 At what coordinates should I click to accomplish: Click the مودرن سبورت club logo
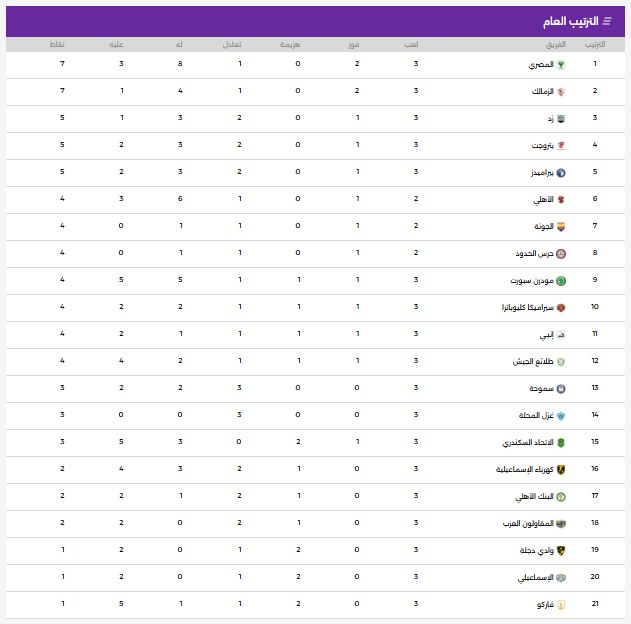click(x=561, y=281)
